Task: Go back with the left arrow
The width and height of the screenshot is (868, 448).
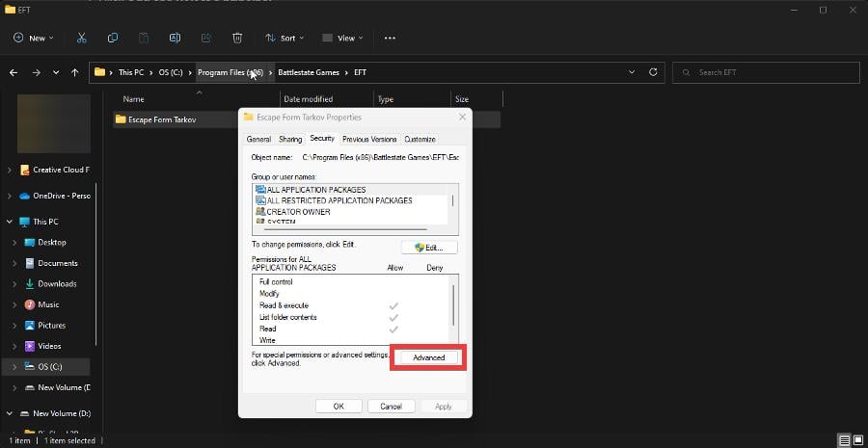Action: click(14, 72)
